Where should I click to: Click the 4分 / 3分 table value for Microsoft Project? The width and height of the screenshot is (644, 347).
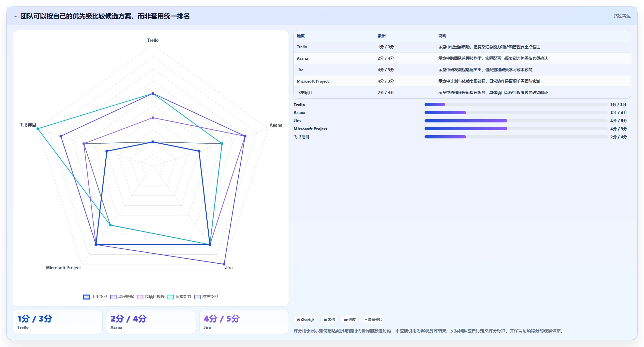tap(386, 81)
